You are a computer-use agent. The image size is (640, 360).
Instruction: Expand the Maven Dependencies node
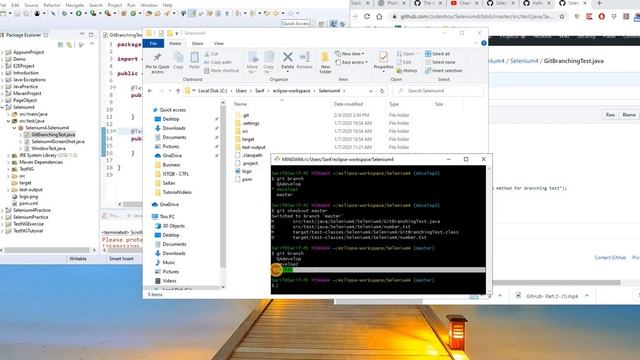tap(8, 162)
